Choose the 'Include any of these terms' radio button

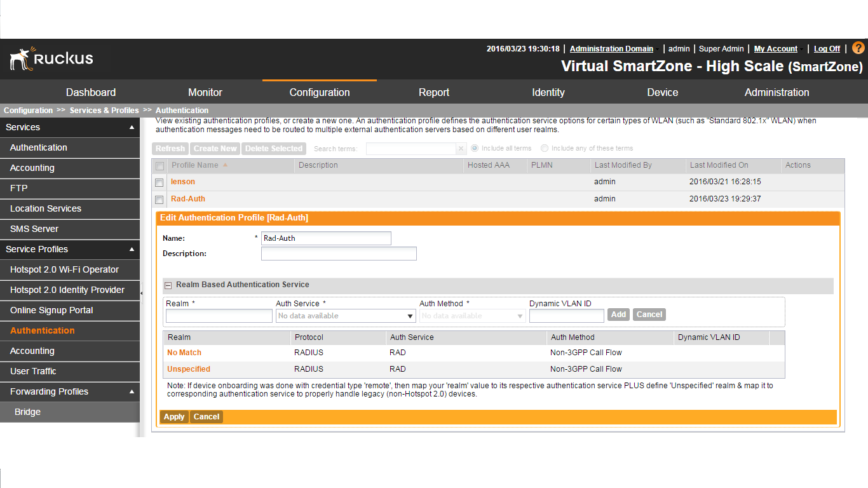coord(545,149)
